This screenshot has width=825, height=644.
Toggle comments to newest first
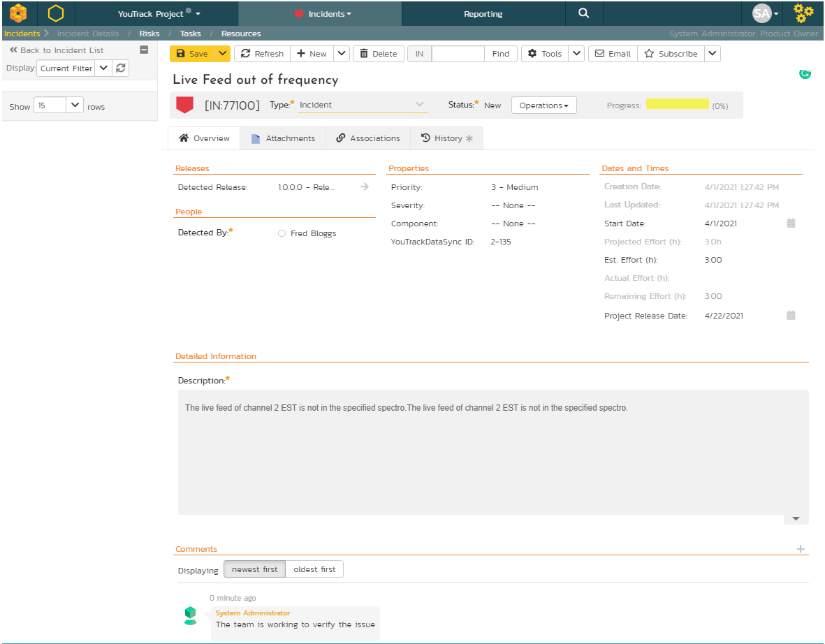pyautogui.click(x=254, y=569)
